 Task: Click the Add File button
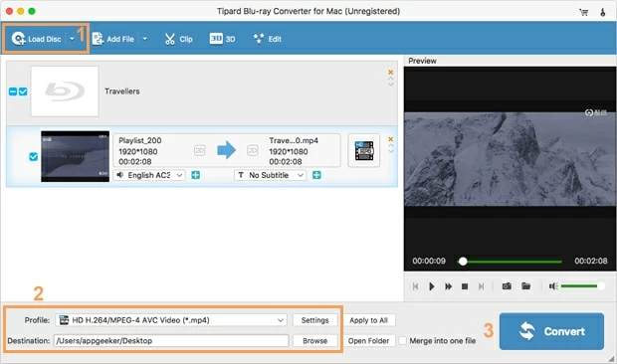point(113,39)
